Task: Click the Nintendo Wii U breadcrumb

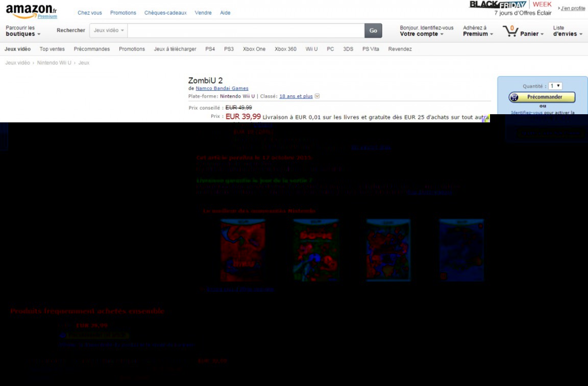Action: click(54, 63)
